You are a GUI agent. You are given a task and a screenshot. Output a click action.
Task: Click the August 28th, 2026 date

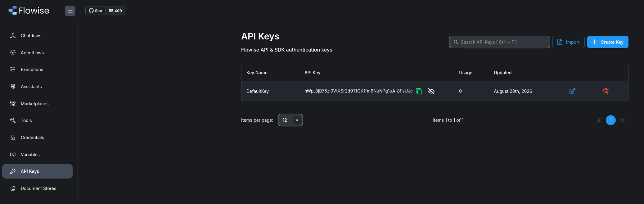513,91
